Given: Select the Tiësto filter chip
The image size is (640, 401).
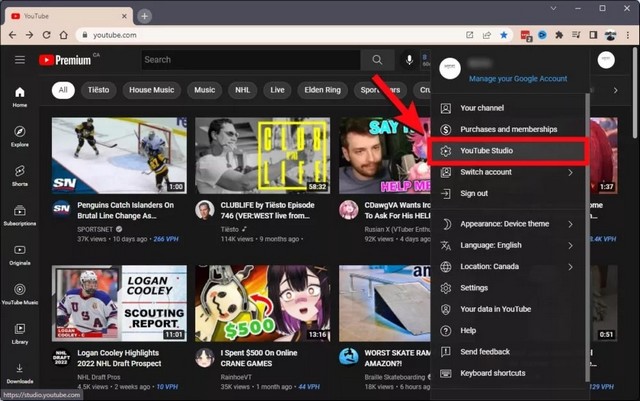Looking at the screenshot, I should tap(98, 90).
